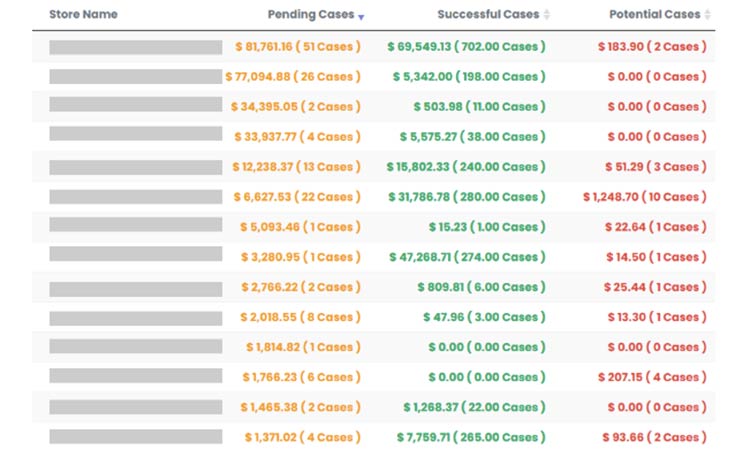Image resolution: width=750 pixels, height=450 pixels.
Task: Select pending value $ 34,395.05 ( 2 Cases )
Action: 296,107
